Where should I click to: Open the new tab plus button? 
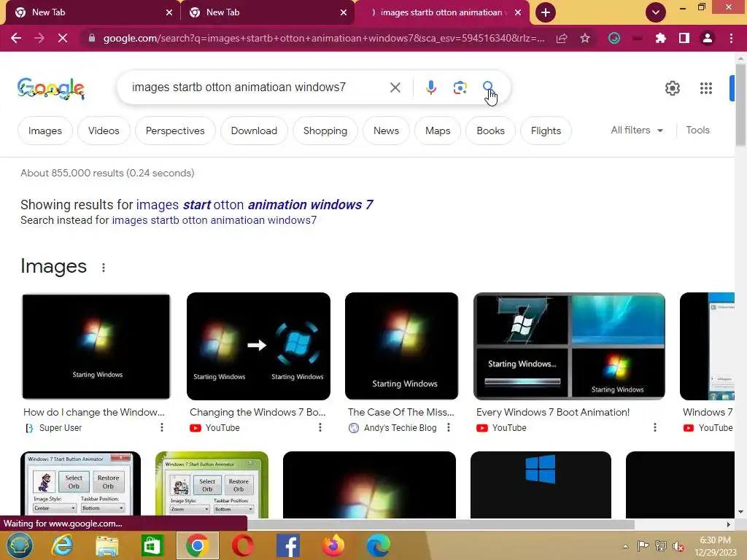546,12
